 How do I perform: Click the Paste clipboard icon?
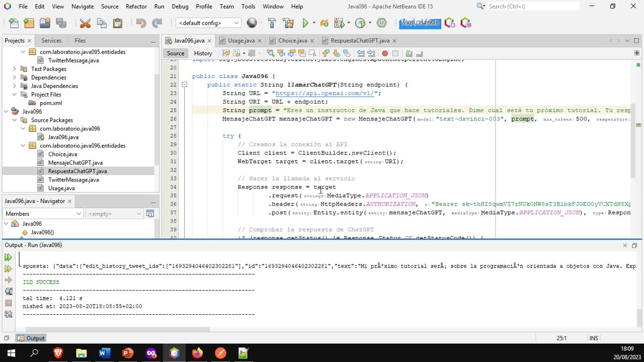tap(117, 23)
